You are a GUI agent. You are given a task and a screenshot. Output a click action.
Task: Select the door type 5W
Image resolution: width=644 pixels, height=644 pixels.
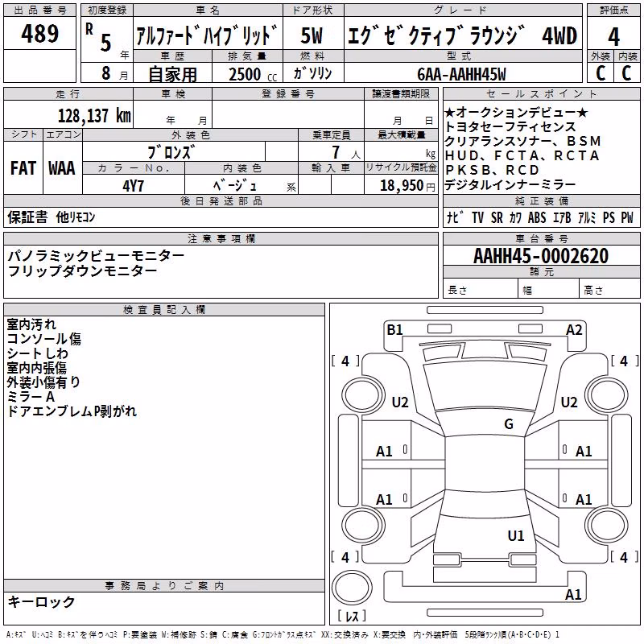pos(312,35)
